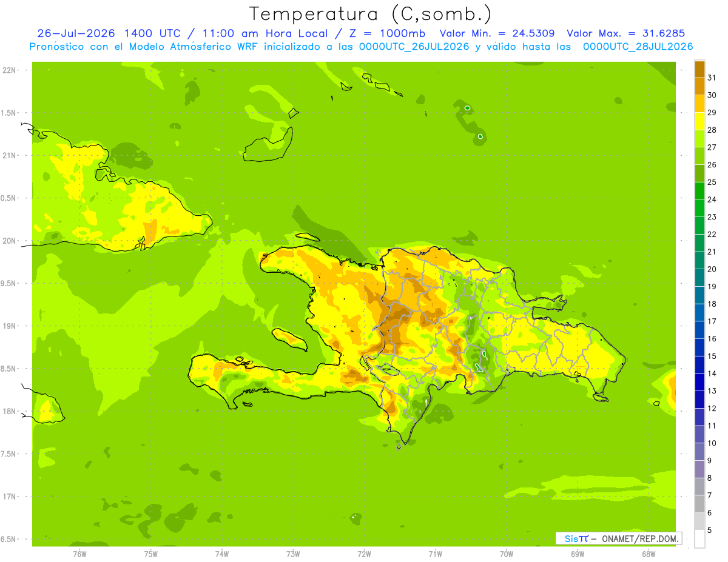Click the "SisPI - ONAMET/REP.DOM." credit box
Image resolution: width=728 pixels, height=562 pixels.
(x=619, y=538)
